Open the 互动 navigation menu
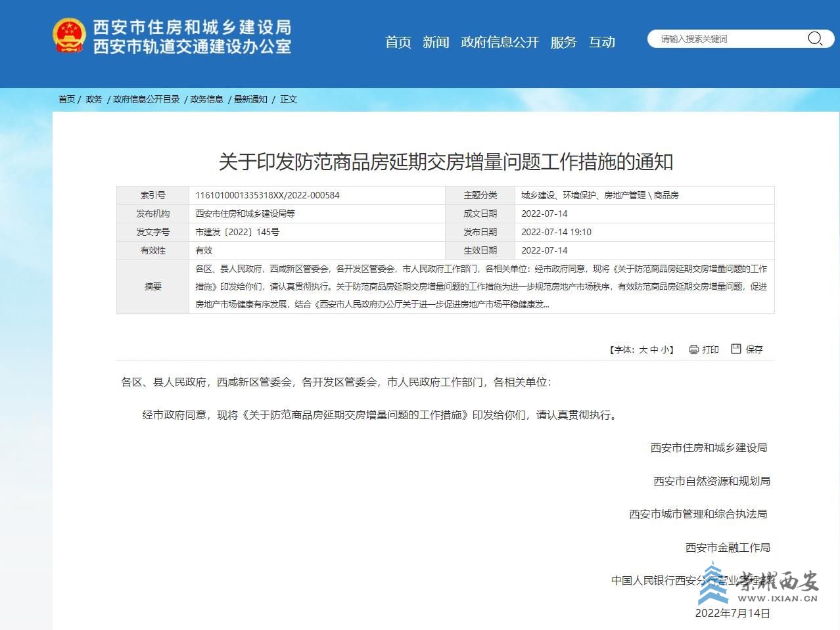 (601, 42)
